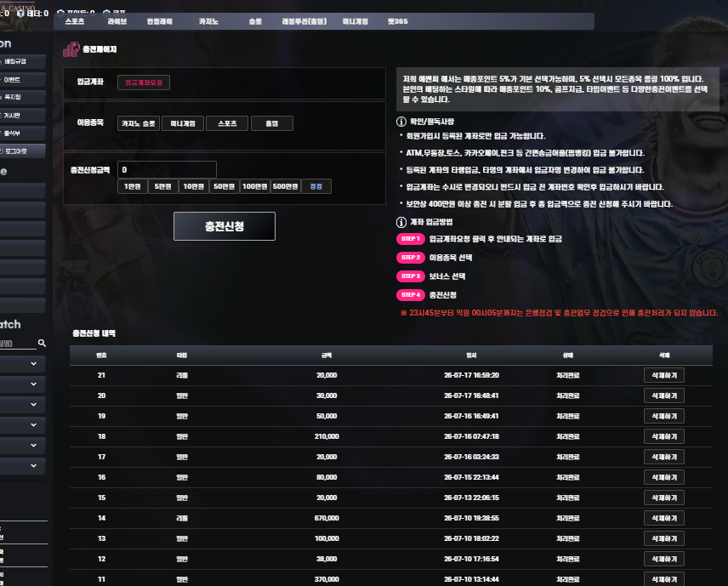Select 스포츠 under 이용종목
The width and height of the screenshot is (728, 586).
point(228,123)
